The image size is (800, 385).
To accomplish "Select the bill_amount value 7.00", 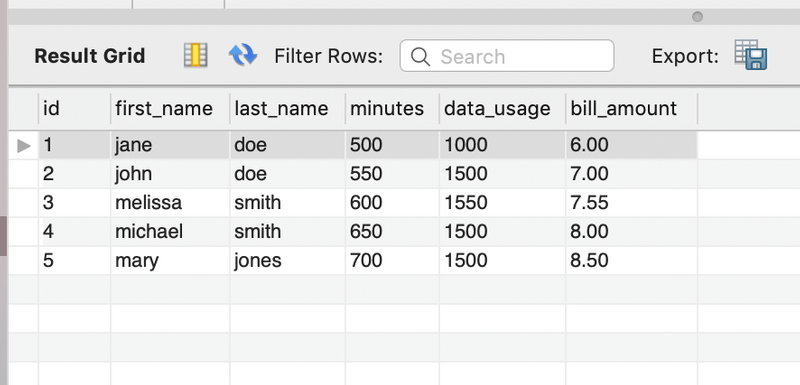I will coord(632,174).
